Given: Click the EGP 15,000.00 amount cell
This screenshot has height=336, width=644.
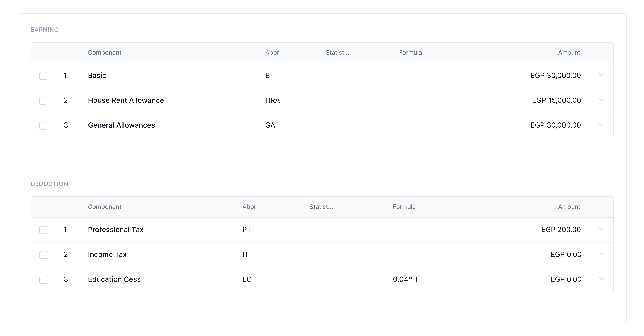Looking at the screenshot, I should (x=556, y=100).
